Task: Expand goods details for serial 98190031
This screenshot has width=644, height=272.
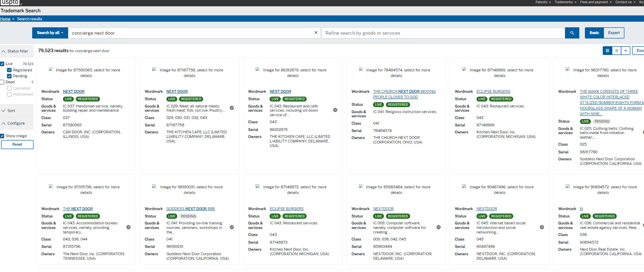Action: [x=232, y=227]
